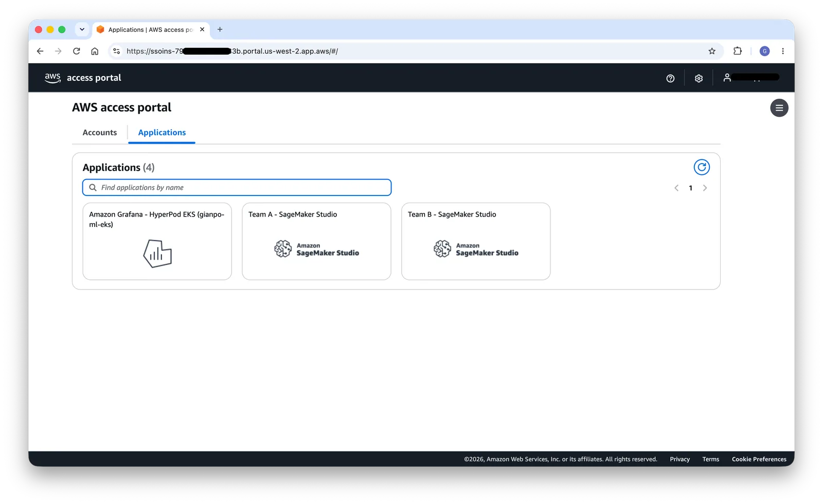The image size is (823, 504).
Task: Refresh the applications list
Action: click(702, 167)
